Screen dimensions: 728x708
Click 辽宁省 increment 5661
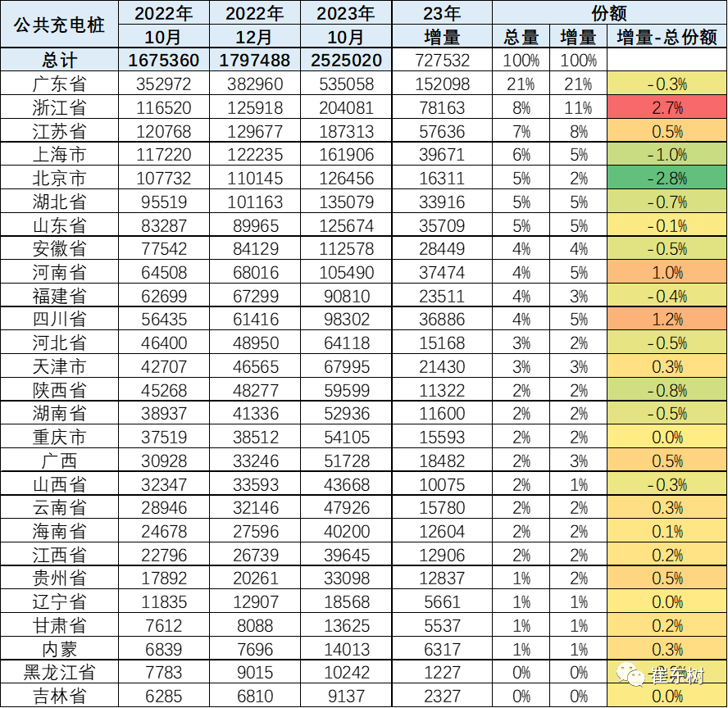[442, 601]
